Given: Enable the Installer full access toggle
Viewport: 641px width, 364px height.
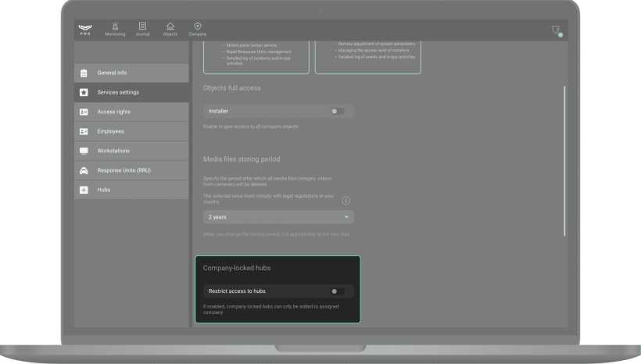Looking at the screenshot, I should coord(336,111).
